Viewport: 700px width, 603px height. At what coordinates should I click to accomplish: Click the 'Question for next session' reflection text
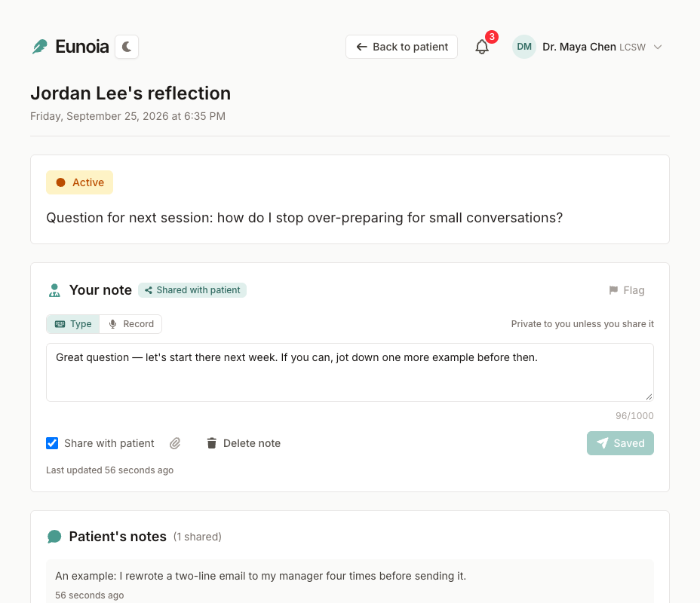click(x=305, y=218)
